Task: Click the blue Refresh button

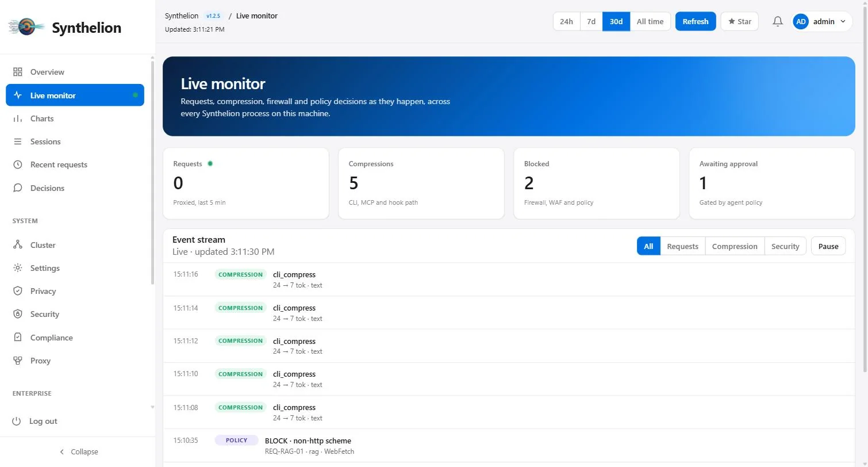Action: (696, 21)
